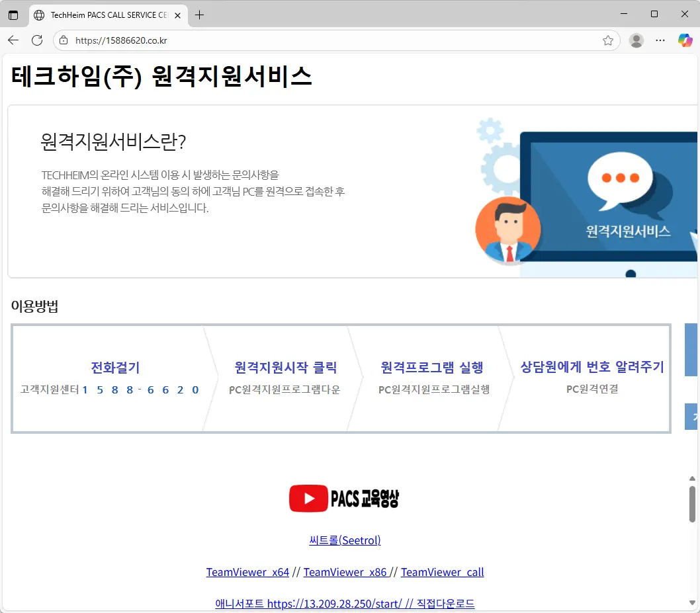Click the browser back arrow
The width and height of the screenshot is (700, 613).
(13, 40)
